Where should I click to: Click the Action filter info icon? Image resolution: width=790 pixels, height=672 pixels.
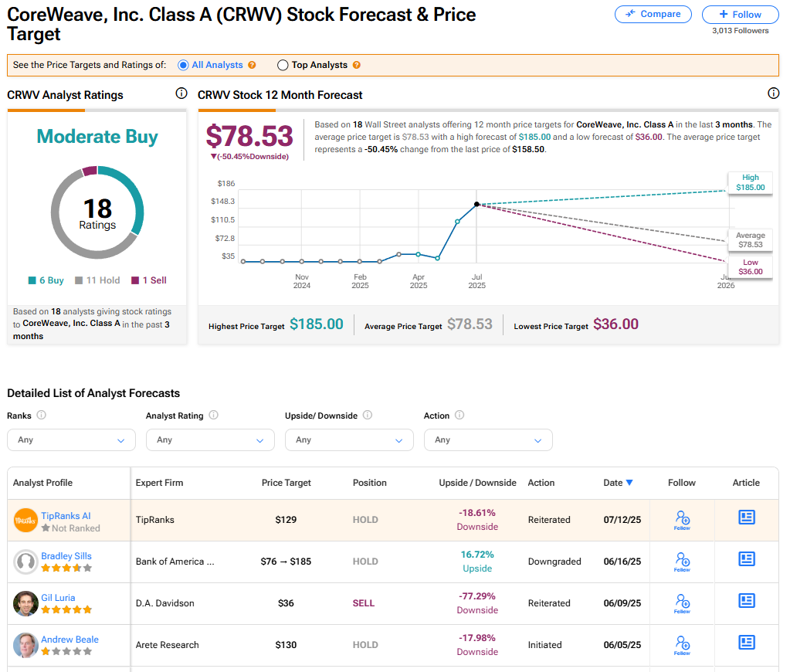(459, 415)
